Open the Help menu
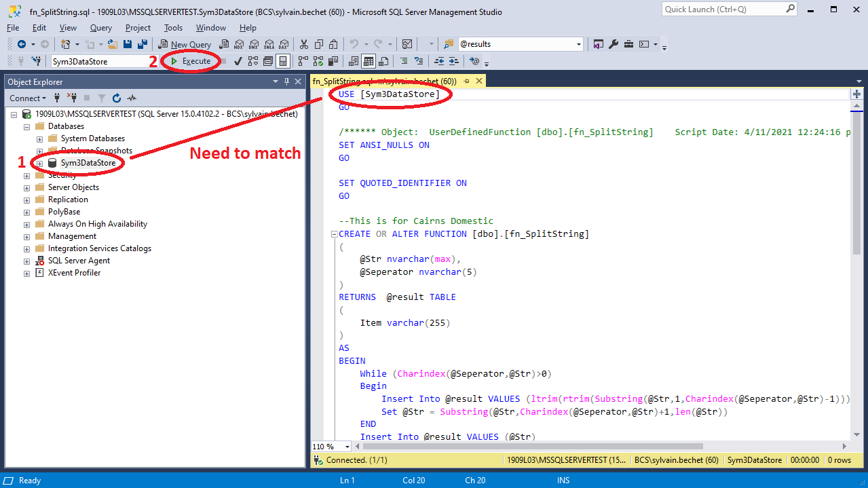Viewport: 868px width, 488px height. [248, 28]
